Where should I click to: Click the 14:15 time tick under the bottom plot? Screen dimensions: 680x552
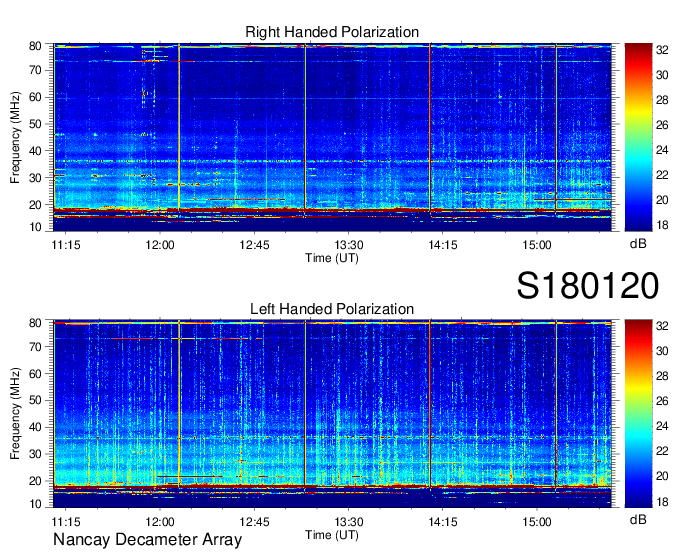pos(443,522)
